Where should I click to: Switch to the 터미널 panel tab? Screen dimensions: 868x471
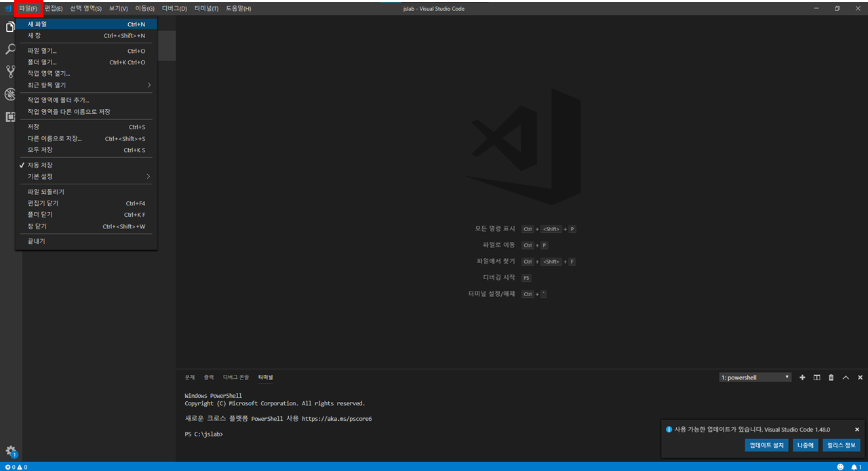(x=265, y=377)
